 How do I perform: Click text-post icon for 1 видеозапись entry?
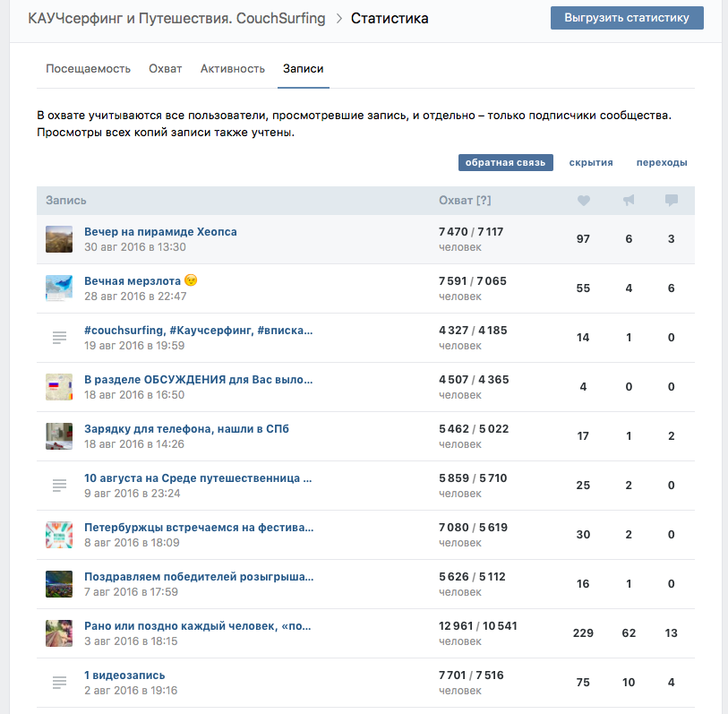(x=59, y=683)
